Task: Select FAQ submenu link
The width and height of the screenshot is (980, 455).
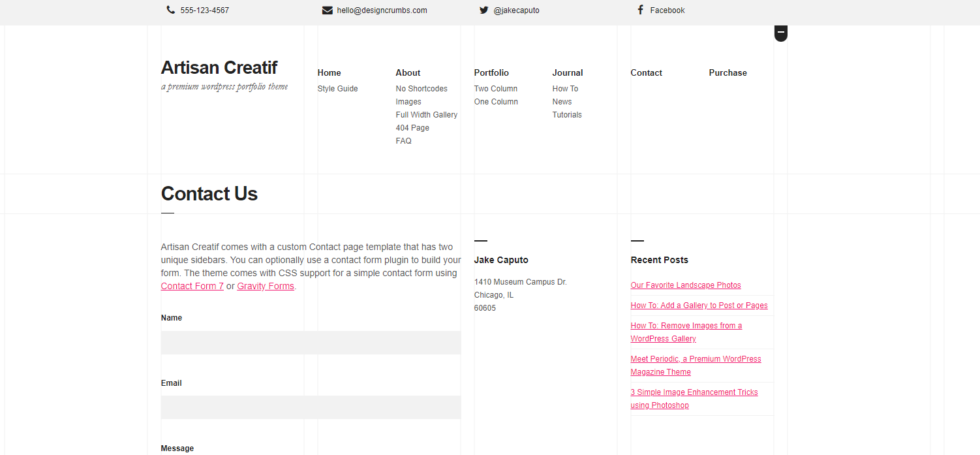Action: (404, 141)
